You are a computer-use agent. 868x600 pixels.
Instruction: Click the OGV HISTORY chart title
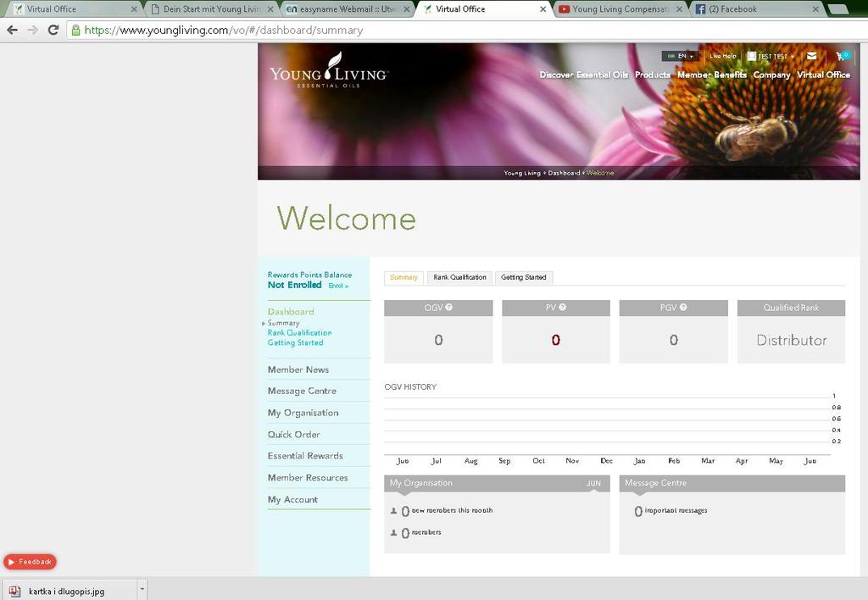coord(410,387)
